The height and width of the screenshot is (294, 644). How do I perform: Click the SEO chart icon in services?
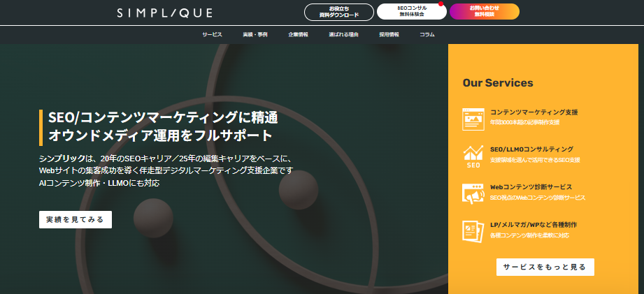pos(473,156)
